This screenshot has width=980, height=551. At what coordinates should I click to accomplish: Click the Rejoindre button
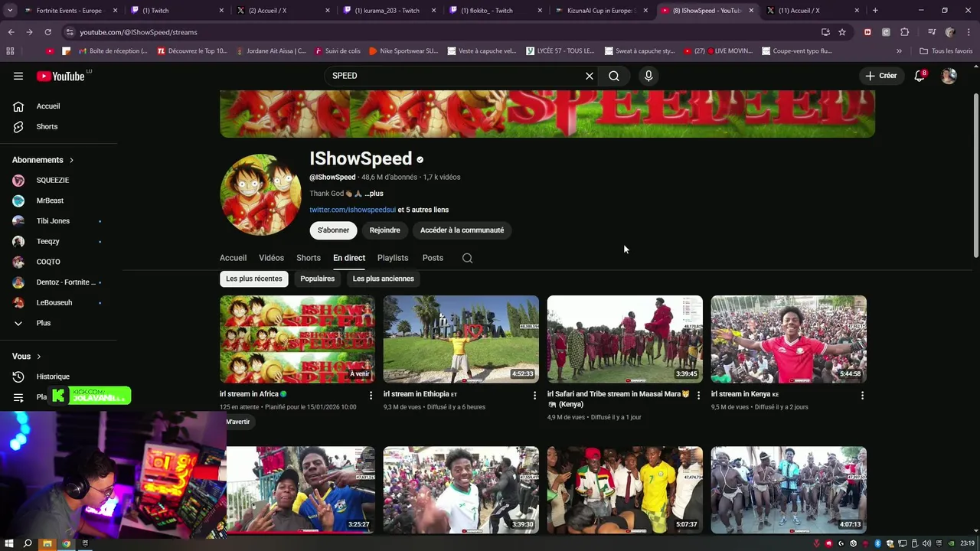tap(385, 230)
